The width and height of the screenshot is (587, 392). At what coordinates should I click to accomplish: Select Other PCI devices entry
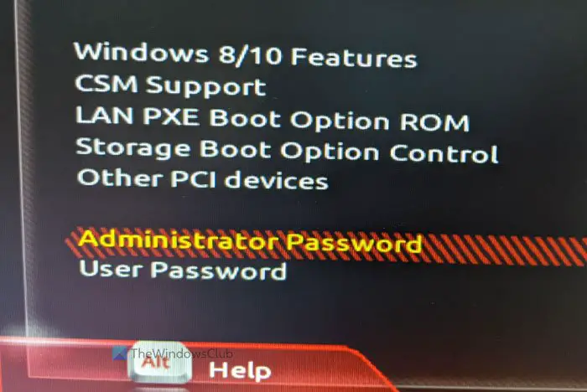pos(202,179)
